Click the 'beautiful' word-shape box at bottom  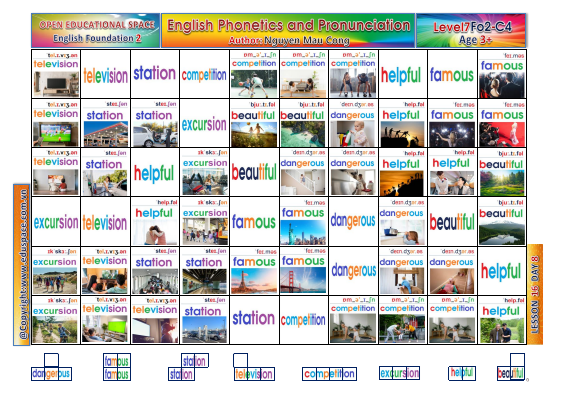coord(511,367)
